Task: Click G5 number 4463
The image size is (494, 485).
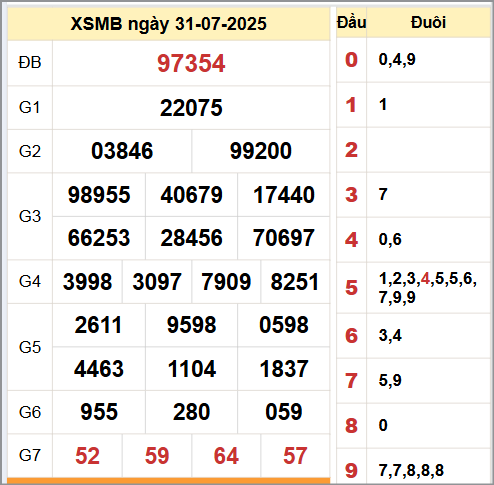Action: click(x=99, y=369)
